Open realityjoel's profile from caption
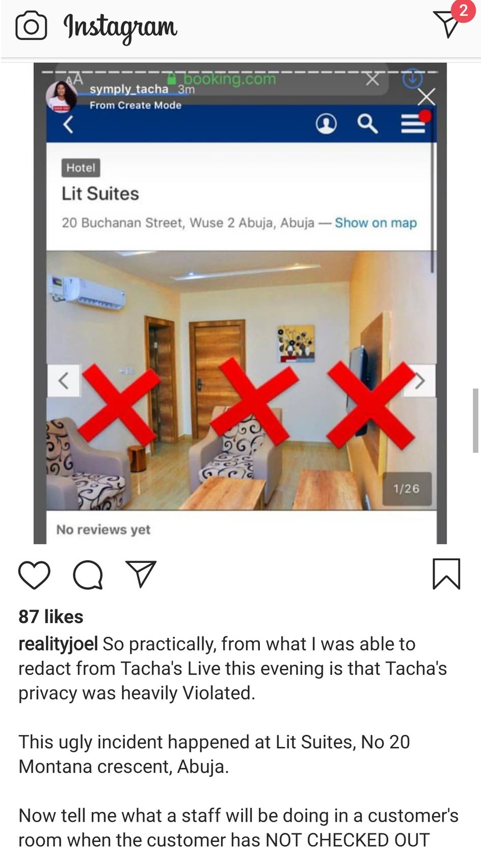The image size is (481, 868). [x=58, y=644]
